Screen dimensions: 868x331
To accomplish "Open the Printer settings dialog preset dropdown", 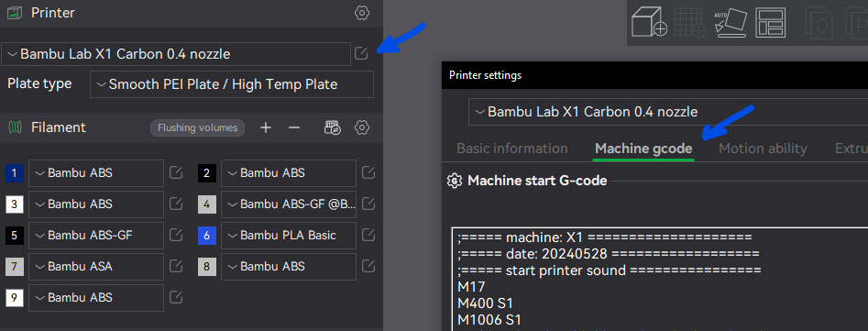I will (x=668, y=112).
